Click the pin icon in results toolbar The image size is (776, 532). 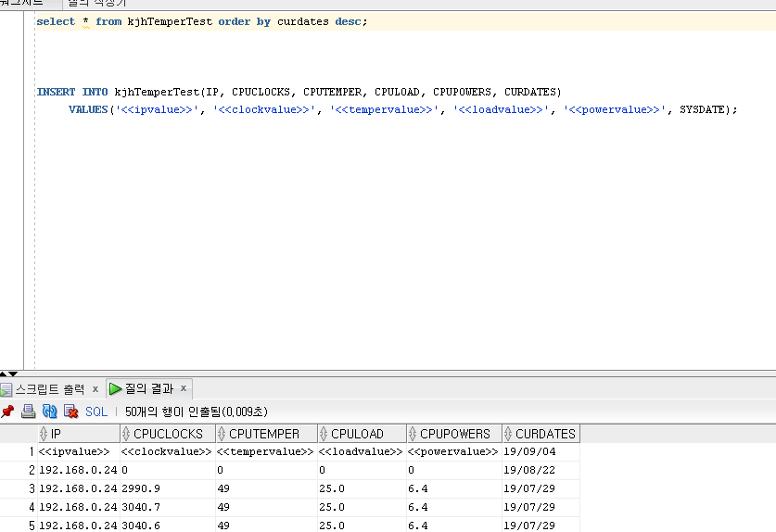pos(7,412)
